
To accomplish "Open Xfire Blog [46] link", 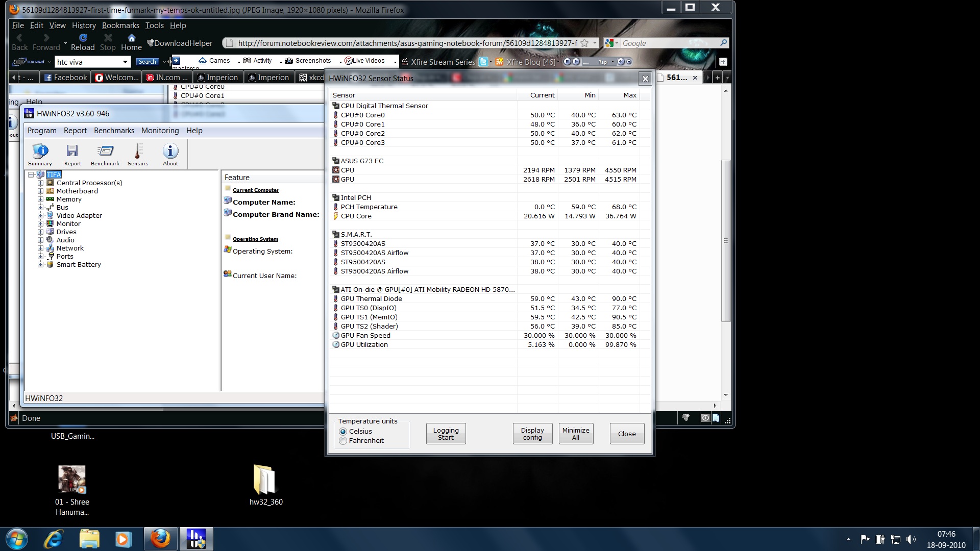I will coord(526,62).
